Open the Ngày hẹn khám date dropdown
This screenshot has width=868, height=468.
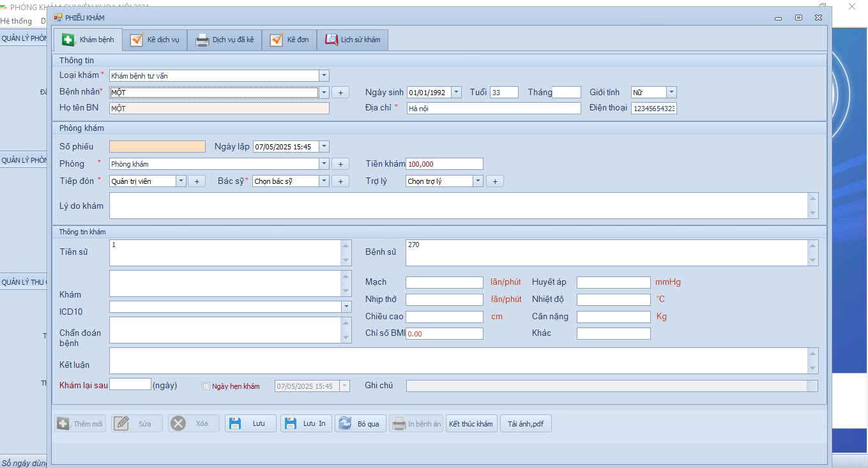point(345,386)
